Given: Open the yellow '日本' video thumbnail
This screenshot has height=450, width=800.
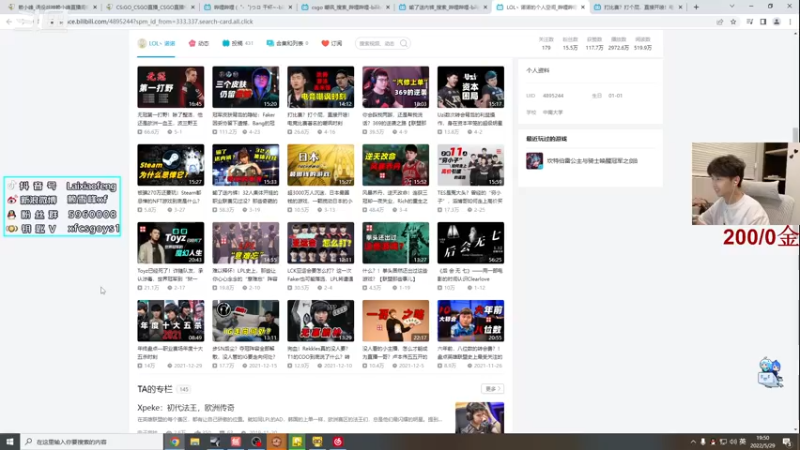Looking at the screenshot, I should [320, 165].
